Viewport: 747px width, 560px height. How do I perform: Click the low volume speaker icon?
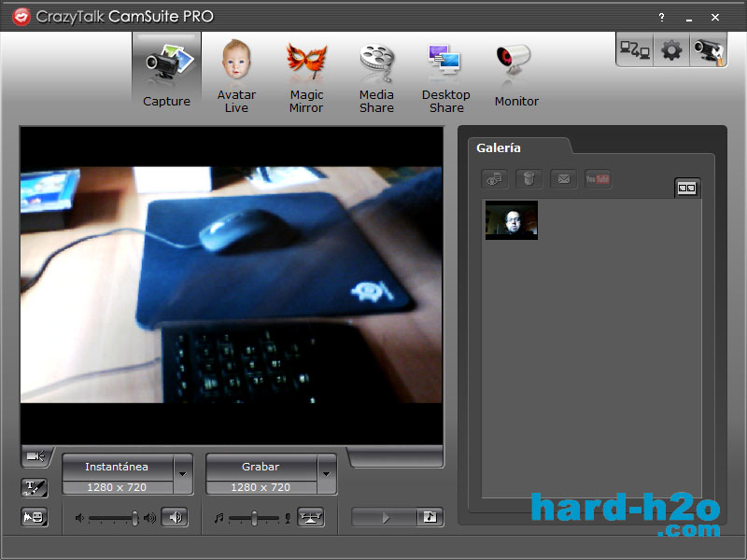tap(79, 518)
